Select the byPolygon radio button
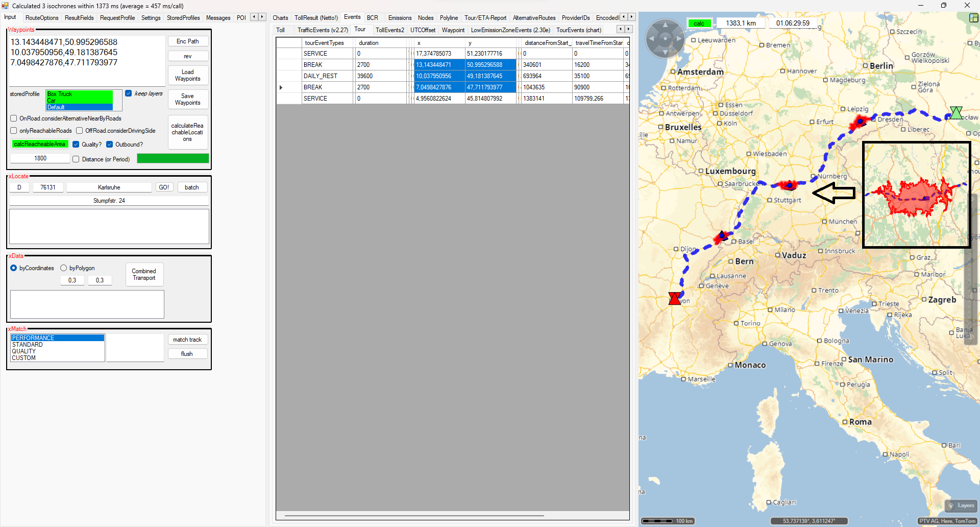Image resolution: width=980 pixels, height=527 pixels. point(64,268)
